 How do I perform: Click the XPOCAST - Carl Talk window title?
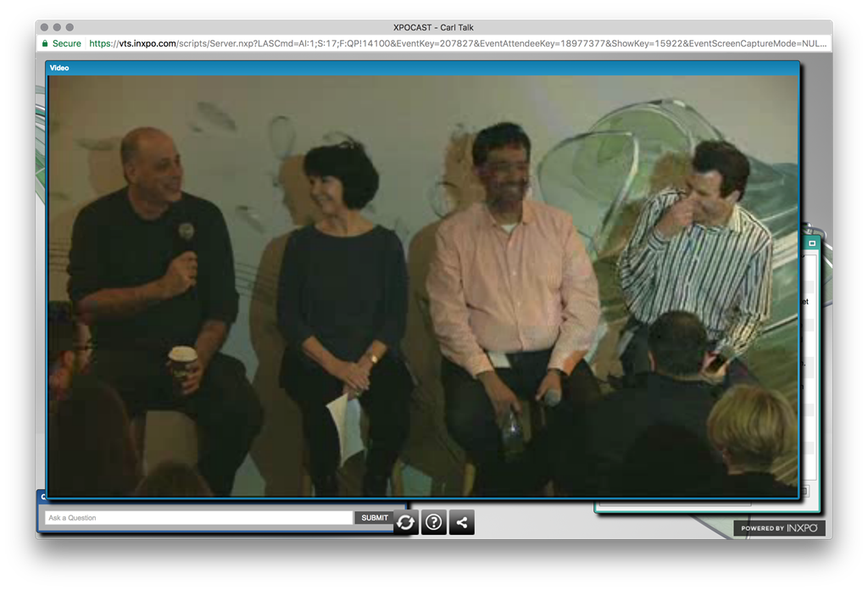click(x=433, y=27)
